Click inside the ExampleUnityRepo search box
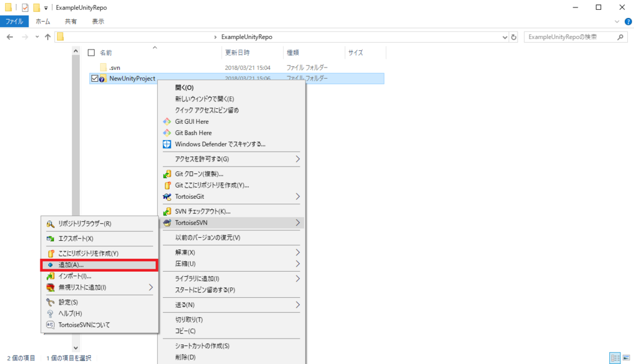 (x=571, y=37)
